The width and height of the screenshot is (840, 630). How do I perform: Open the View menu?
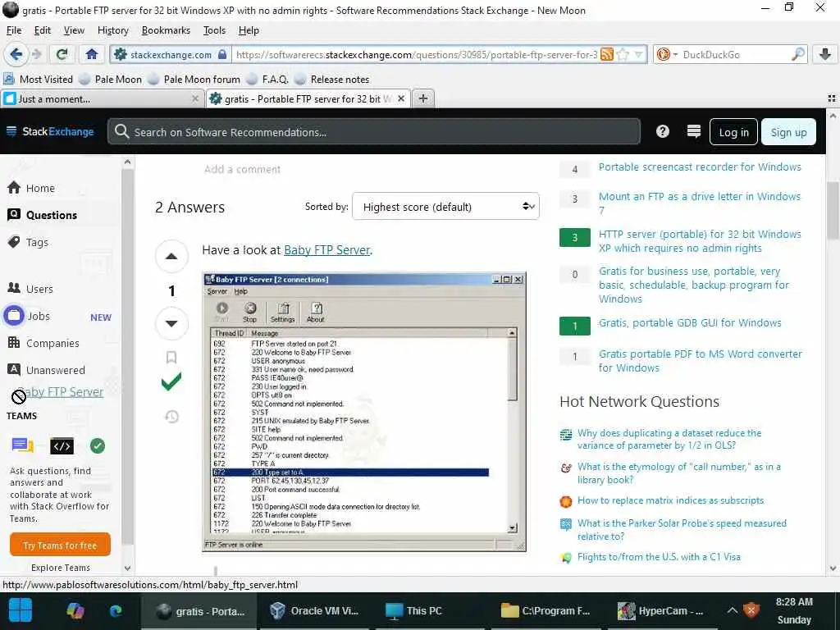coord(74,30)
